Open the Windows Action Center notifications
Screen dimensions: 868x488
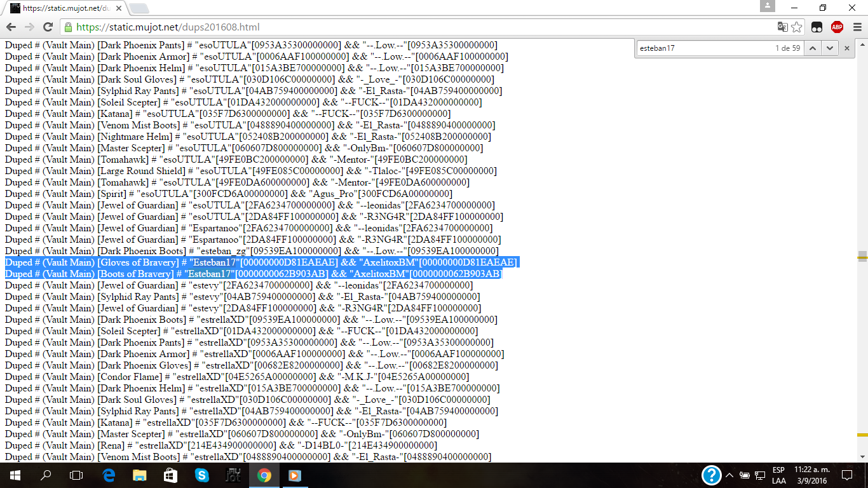tap(846, 475)
